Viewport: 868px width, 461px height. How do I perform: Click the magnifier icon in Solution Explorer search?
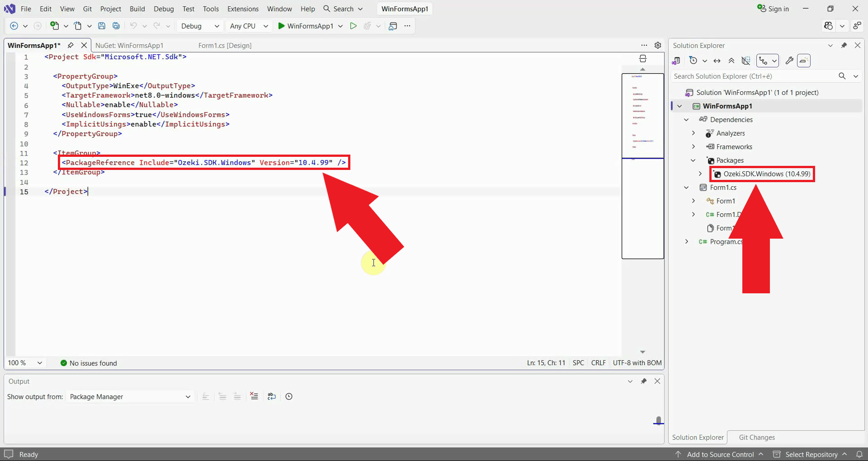click(x=842, y=76)
